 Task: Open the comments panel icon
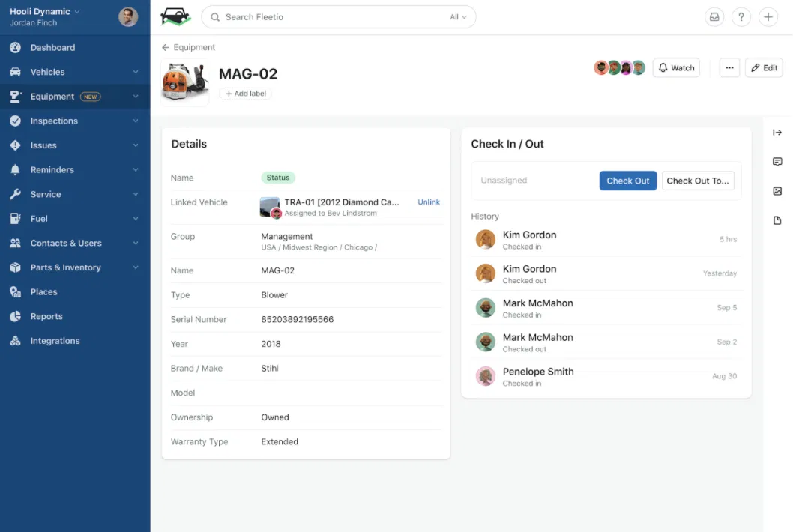point(777,162)
